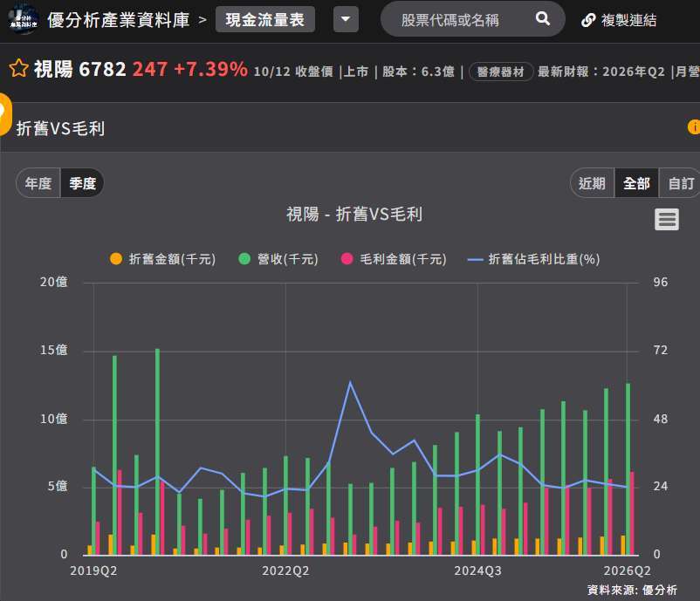This screenshot has width=700, height=601.
Task: Click the 醫療器材 industry tag
Action: pyautogui.click(x=500, y=72)
